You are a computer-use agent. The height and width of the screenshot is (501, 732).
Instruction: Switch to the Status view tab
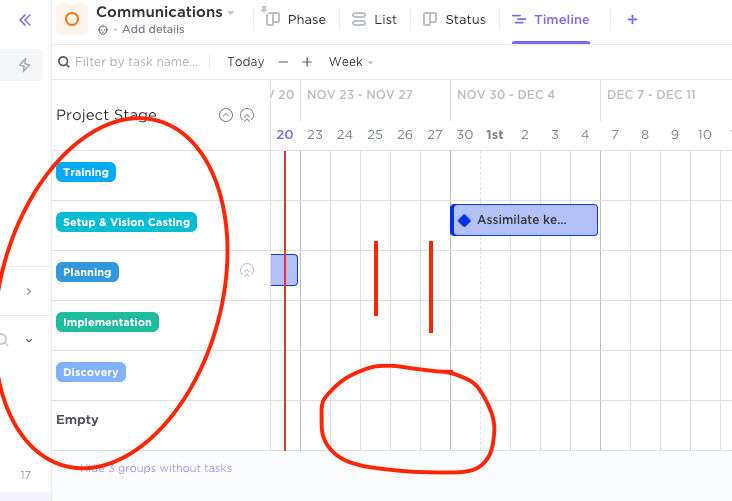point(455,20)
